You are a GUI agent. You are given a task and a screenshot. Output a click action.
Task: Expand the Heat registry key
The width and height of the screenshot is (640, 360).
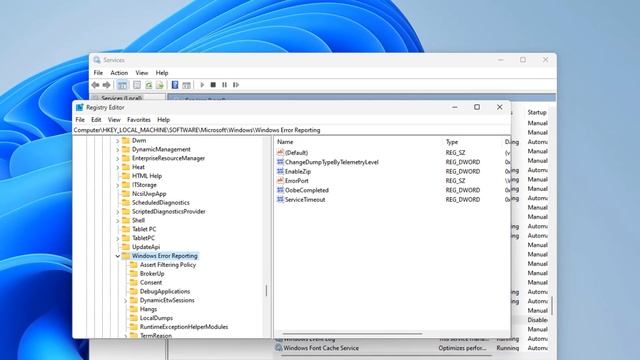click(118, 167)
